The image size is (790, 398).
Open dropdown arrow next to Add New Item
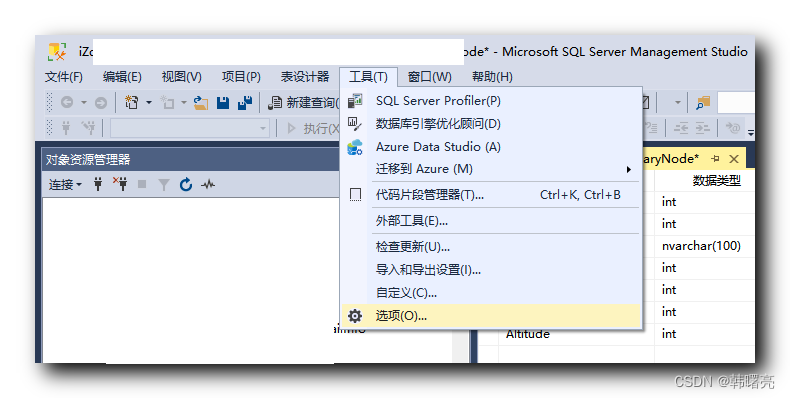[184, 103]
